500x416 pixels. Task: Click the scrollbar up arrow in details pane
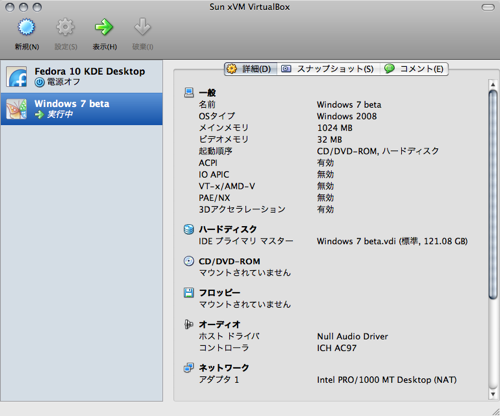coord(493,85)
